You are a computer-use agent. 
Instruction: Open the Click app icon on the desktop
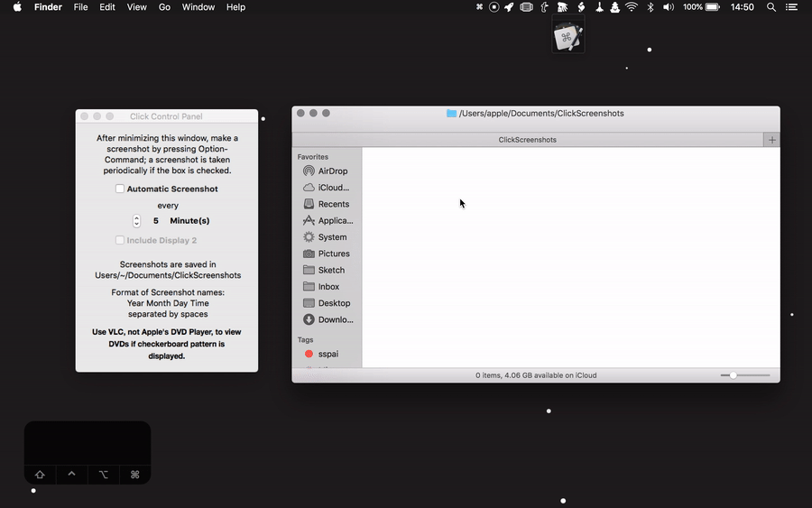pyautogui.click(x=567, y=37)
